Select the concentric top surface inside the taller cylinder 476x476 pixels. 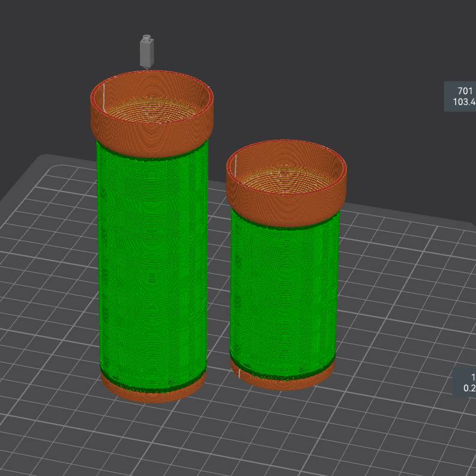click(152, 107)
